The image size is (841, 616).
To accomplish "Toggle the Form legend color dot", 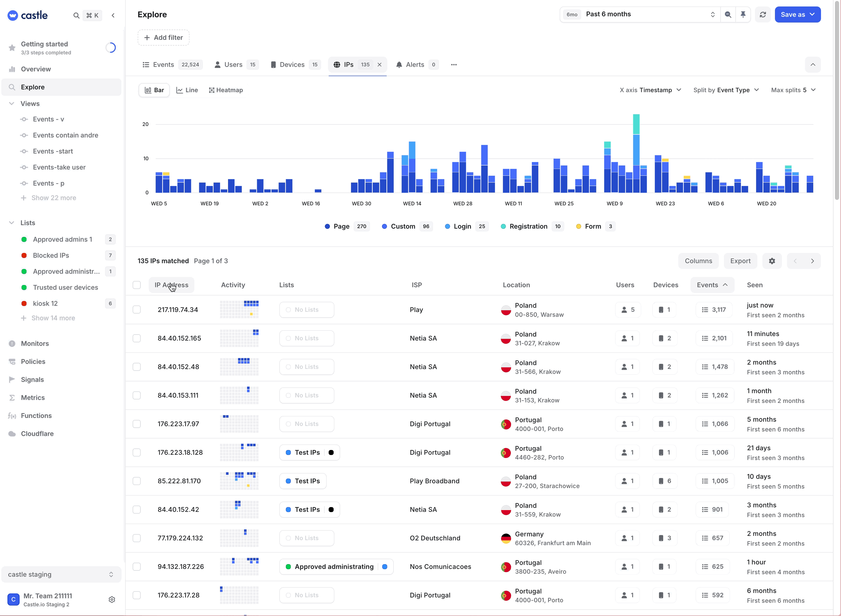I will coord(578,226).
